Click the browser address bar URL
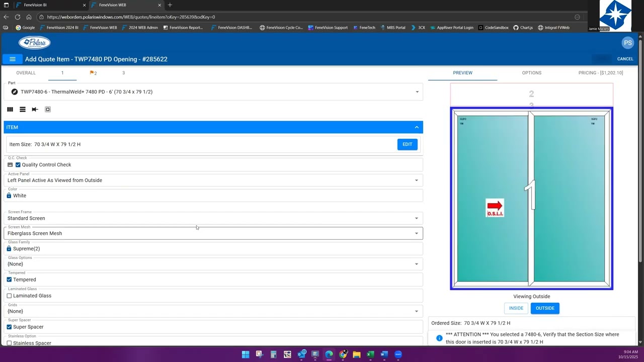The width and height of the screenshot is (644, 362). tap(131, 17)
